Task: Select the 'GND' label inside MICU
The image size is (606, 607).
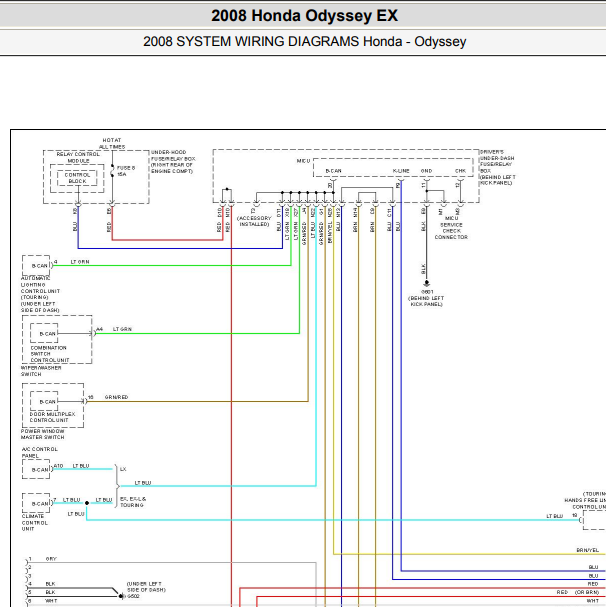Action: point(426,171)
